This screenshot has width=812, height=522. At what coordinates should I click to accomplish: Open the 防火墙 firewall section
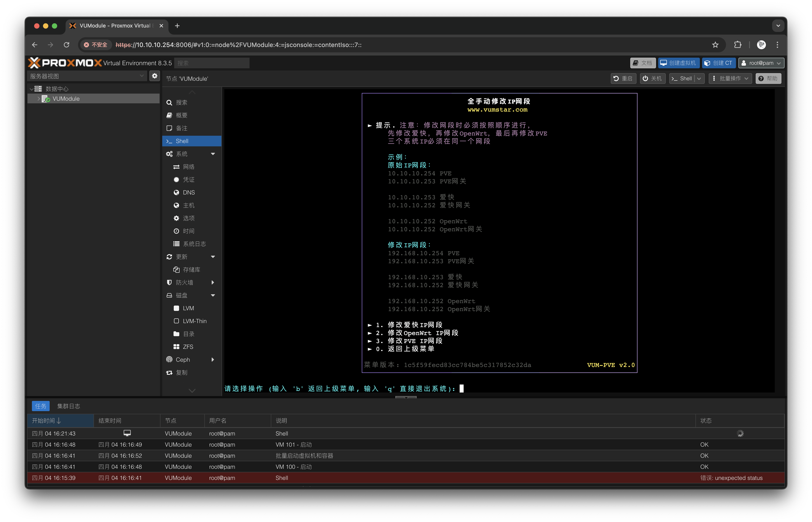[x=185, y=282]
